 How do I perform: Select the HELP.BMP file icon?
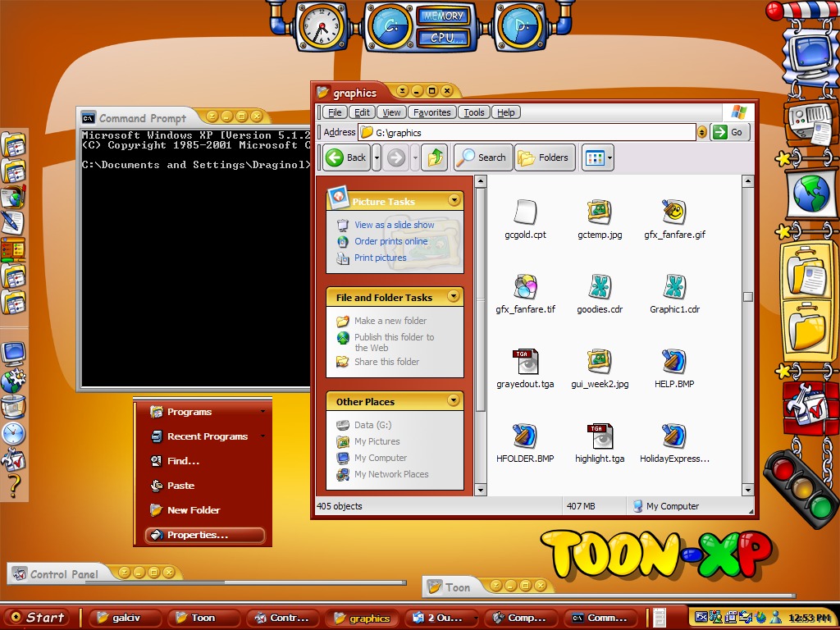pyautogui.click(x=673, y=362)
